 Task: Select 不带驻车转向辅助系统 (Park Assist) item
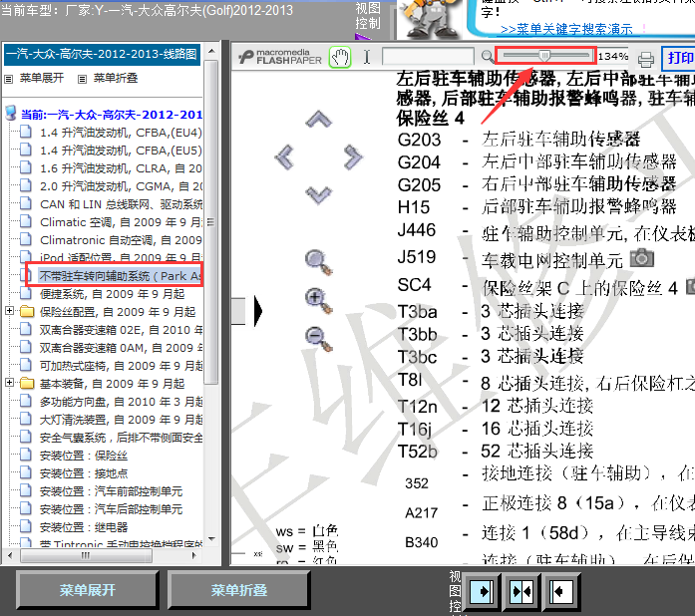pyautogui.click(x=120, y=276)
